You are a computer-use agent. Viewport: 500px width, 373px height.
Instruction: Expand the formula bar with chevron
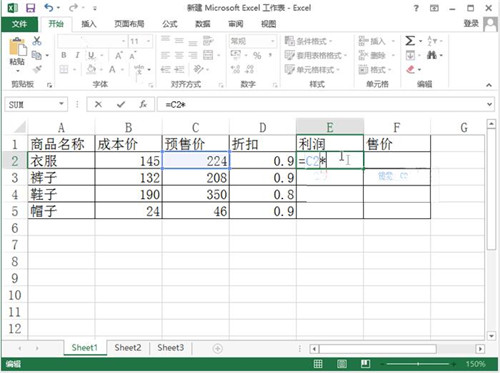(489, 104)
